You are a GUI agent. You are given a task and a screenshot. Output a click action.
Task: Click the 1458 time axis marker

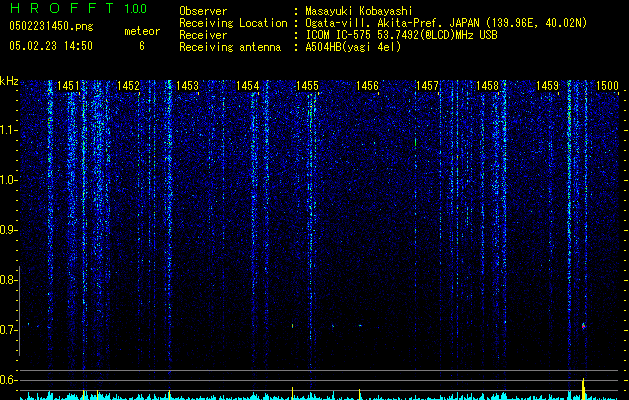(x=487, y=86)
